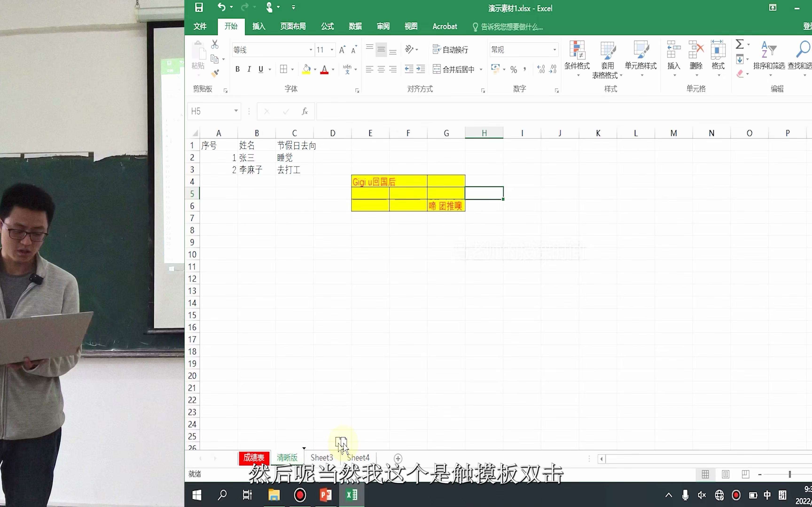Viewport: 812px width, 507px height.
Task: Click the Increase Font Size icon
Action: click(x=342, y=50)
